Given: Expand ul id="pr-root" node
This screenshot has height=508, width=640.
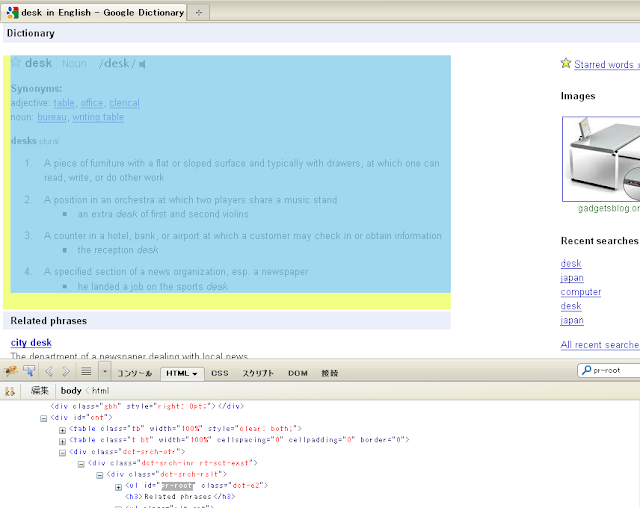Looking at the screenshot, I should pyautogui.click(x=118, y=487).
